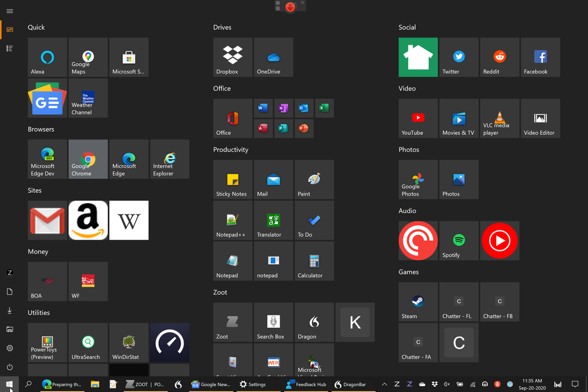Open the WF money tile
Screen dimensions: 588x392
point(88,281)
